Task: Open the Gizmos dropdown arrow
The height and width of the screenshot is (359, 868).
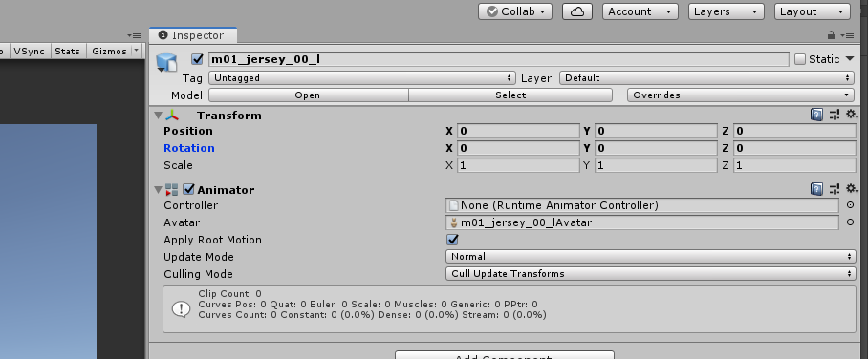Action: tap(137, 51)
